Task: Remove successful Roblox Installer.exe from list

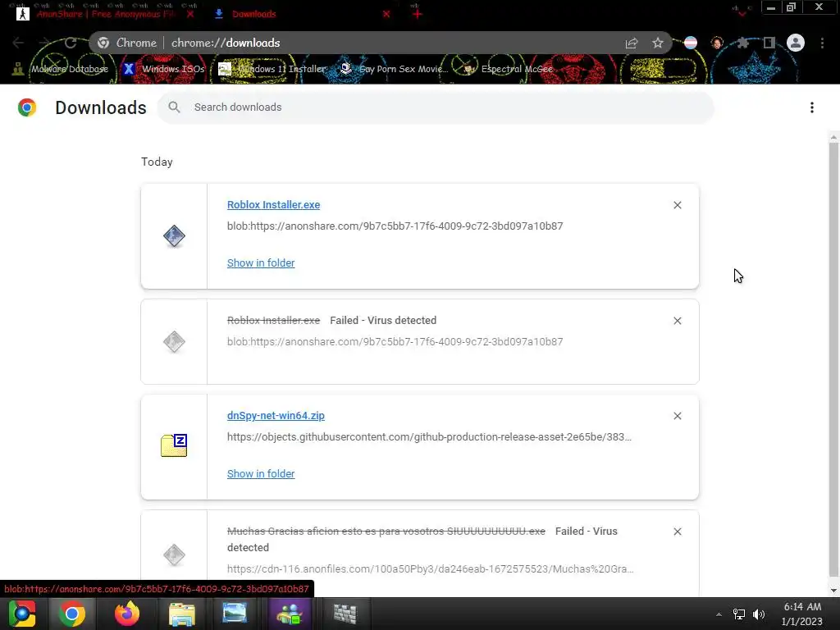Action: pyautogui.click(x=677, y=205)
